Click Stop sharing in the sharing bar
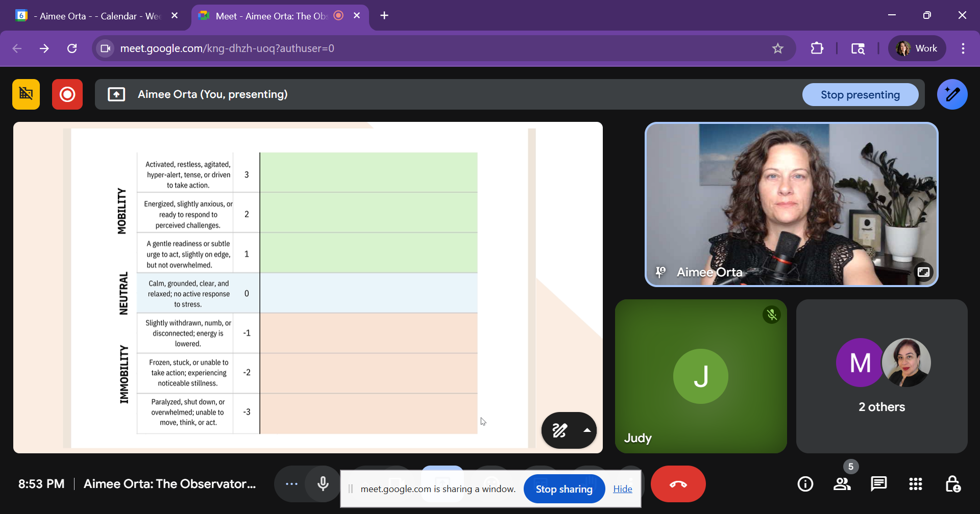Screen dimensions: 980x514 tap(564, 489)
